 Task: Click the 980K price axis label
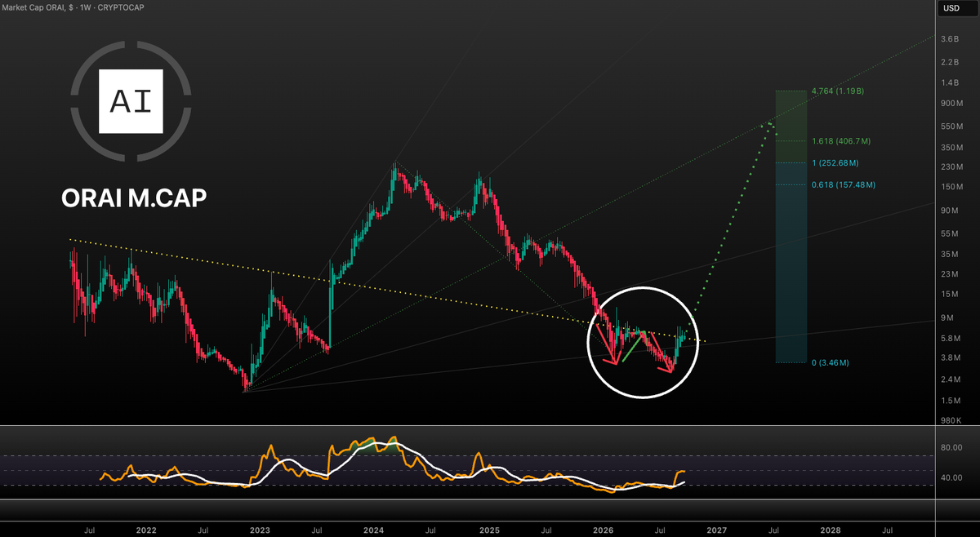point(951,420)
